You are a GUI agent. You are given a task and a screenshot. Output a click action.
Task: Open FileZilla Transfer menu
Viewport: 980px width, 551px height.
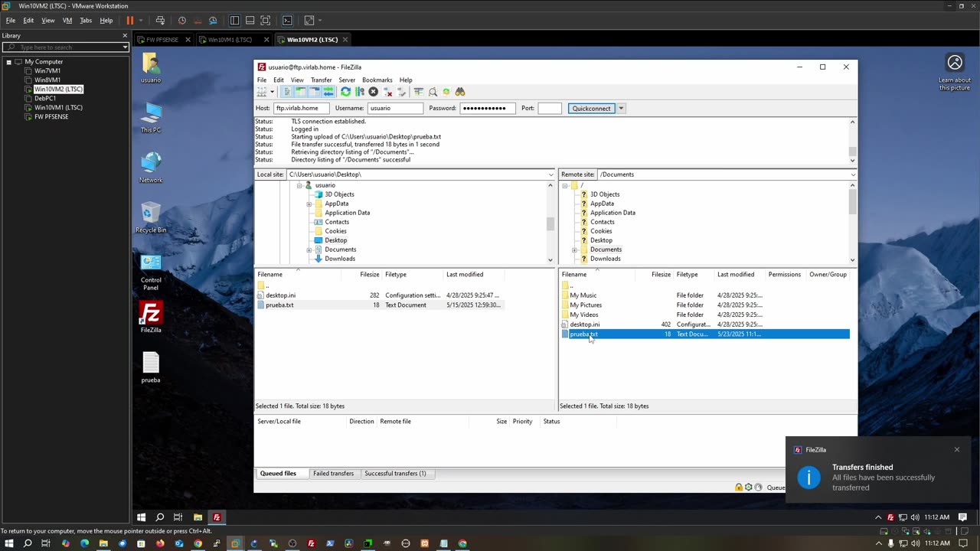(x=321, y=80)
